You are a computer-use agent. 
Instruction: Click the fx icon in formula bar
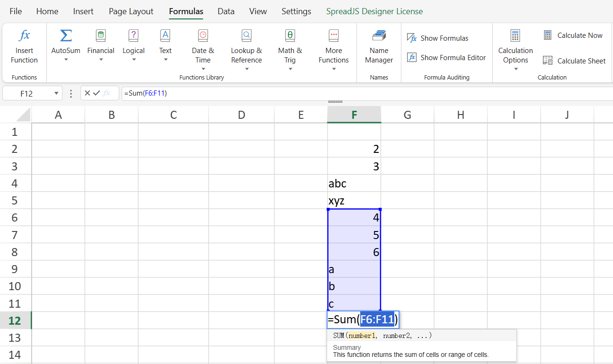(x=107, y=93)
